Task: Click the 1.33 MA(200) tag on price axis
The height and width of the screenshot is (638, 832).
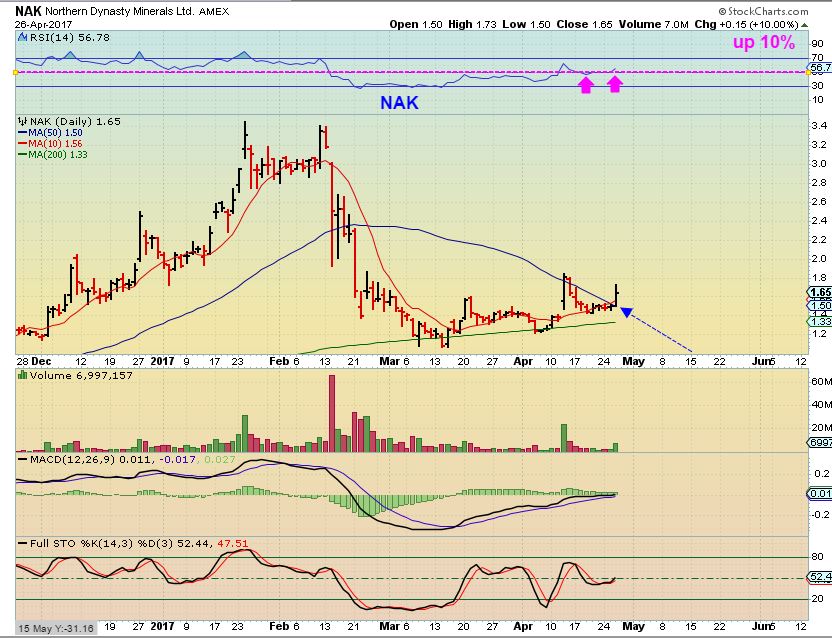Action: point(820,321)
